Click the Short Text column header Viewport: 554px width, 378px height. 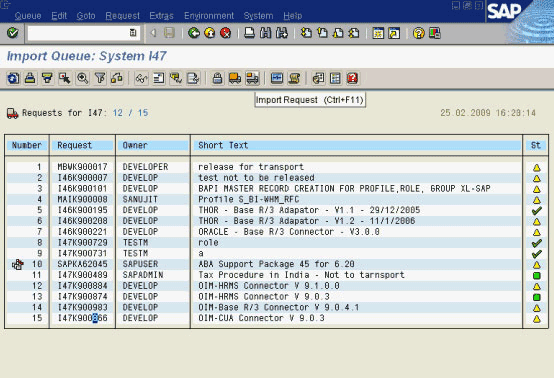tap(356, 145)
